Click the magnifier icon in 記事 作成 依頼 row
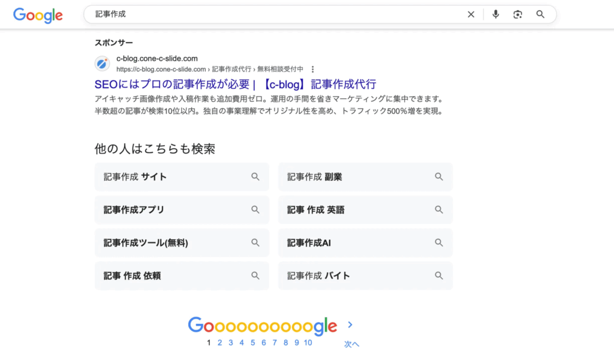 [255, 275]
